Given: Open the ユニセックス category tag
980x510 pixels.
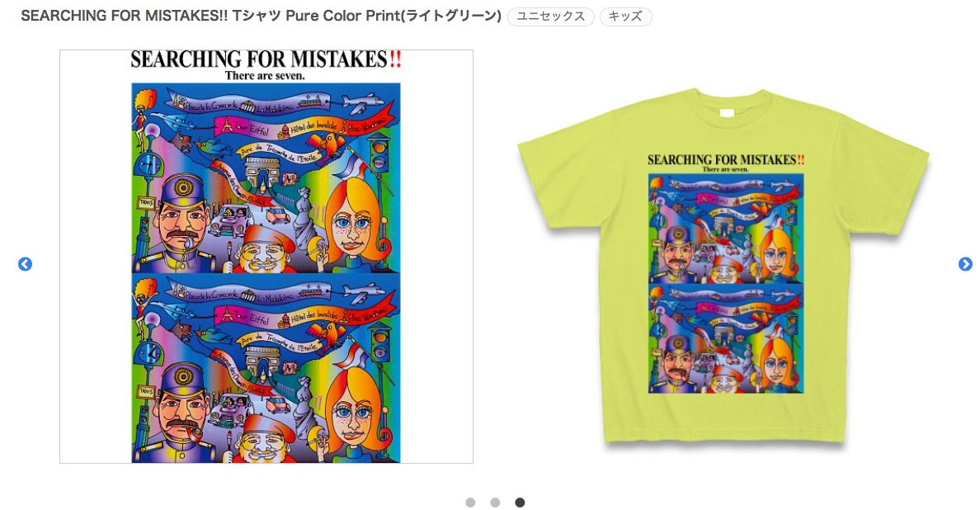Looking at the screenshot, I should point(550,17).
